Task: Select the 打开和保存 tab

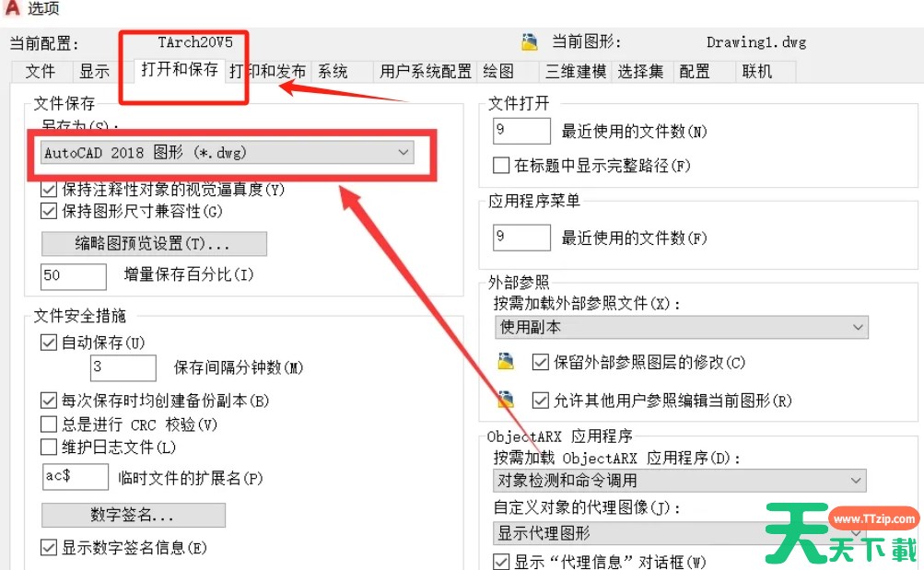Action: [179, 69]
